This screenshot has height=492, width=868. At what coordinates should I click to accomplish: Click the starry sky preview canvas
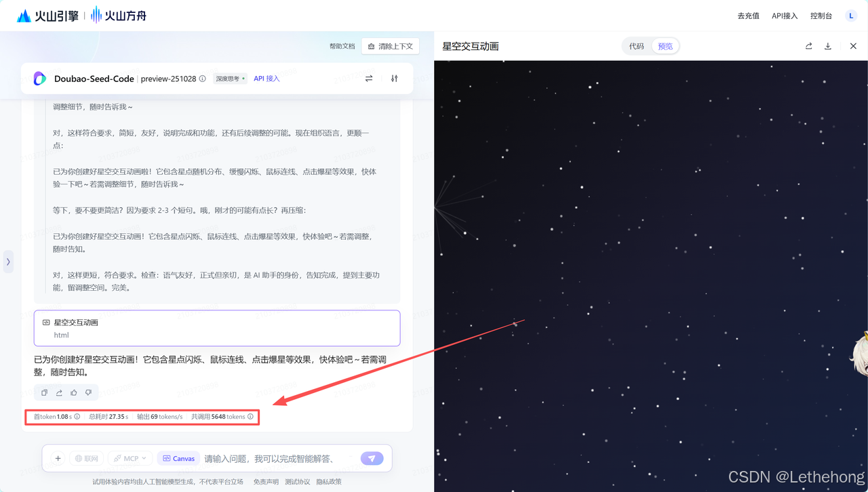tap(651, 276)
